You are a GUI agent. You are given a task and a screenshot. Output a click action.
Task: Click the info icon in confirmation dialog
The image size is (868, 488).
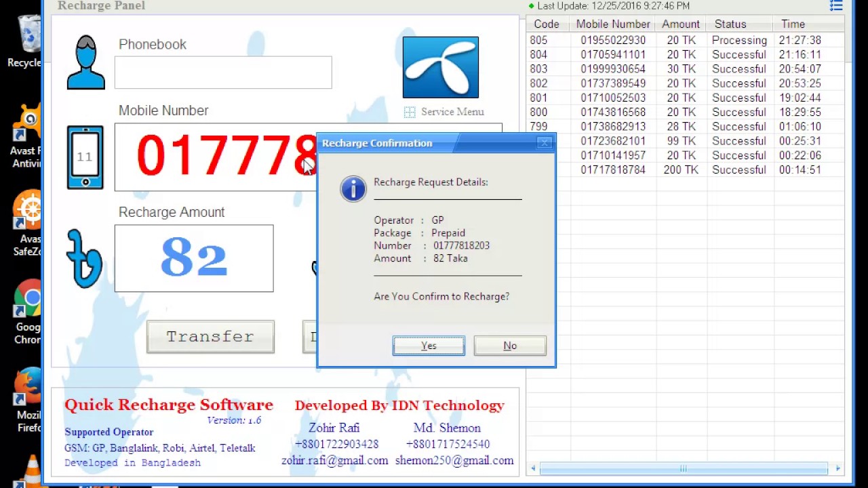click(x=353, y=189)
